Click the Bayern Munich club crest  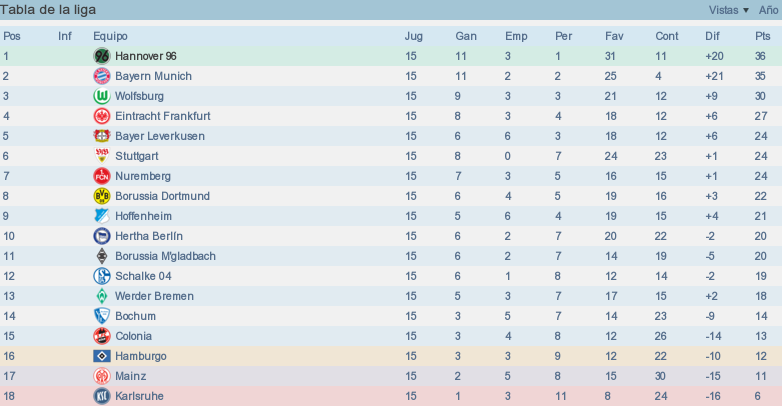click(102, 76)
